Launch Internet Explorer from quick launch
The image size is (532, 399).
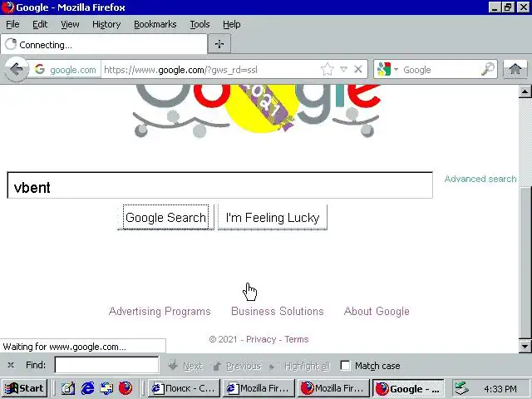pyautogui.click(x=87, y=388)
